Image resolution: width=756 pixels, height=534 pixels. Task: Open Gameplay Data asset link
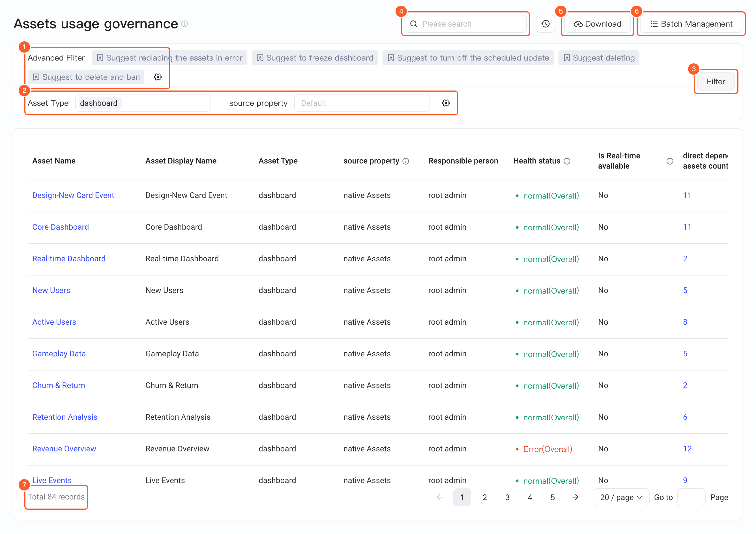pyautogui.click(x=59, y=354)
